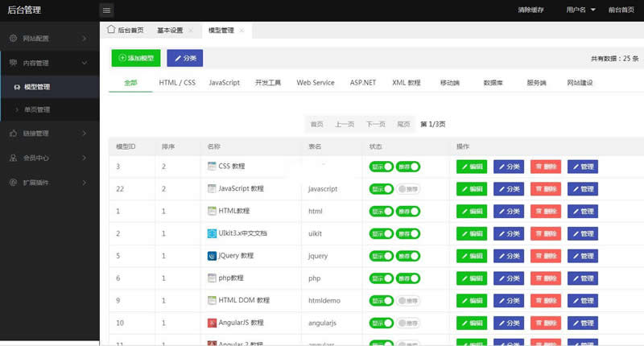The width and height of the screenshot is (644, 346).
Task: Click the AngularJS 教程 red icon
Action: (x=212, y=323)
